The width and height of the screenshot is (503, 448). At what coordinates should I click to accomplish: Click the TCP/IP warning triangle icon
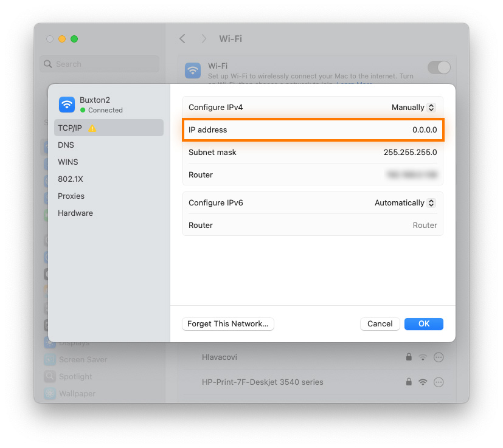point(92,128)
